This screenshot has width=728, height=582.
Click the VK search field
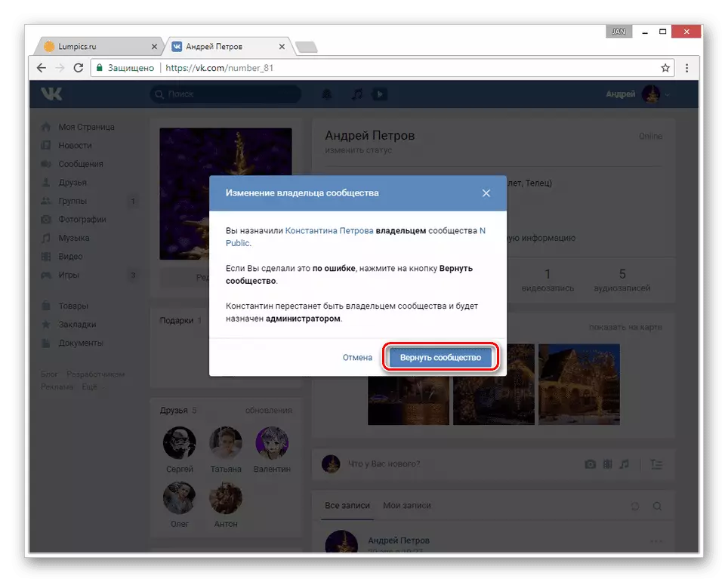[225, 94]
